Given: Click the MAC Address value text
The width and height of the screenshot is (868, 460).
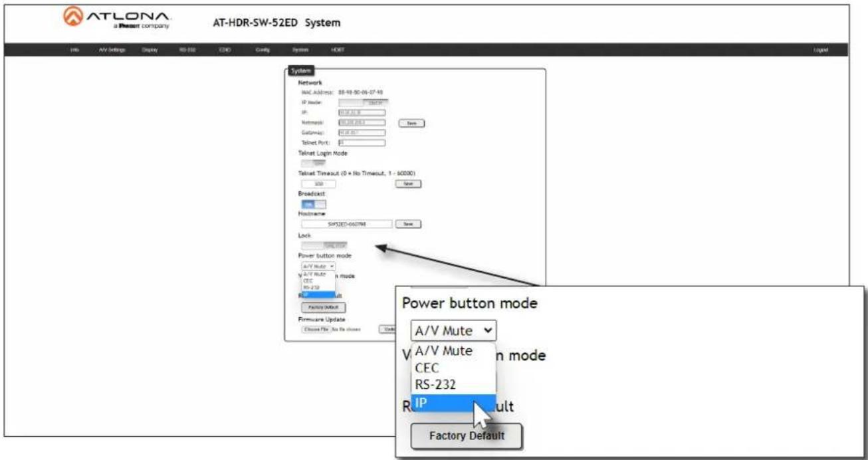Looking at the screenshot, I should coord(361,92).
